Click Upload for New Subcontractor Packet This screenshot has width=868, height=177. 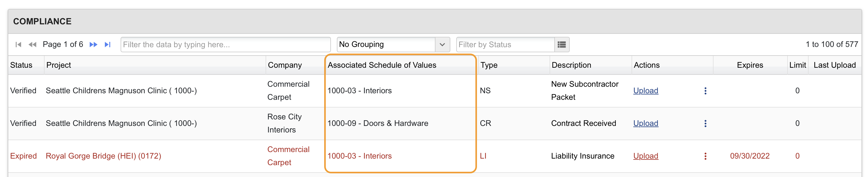[x=646, y=91]
